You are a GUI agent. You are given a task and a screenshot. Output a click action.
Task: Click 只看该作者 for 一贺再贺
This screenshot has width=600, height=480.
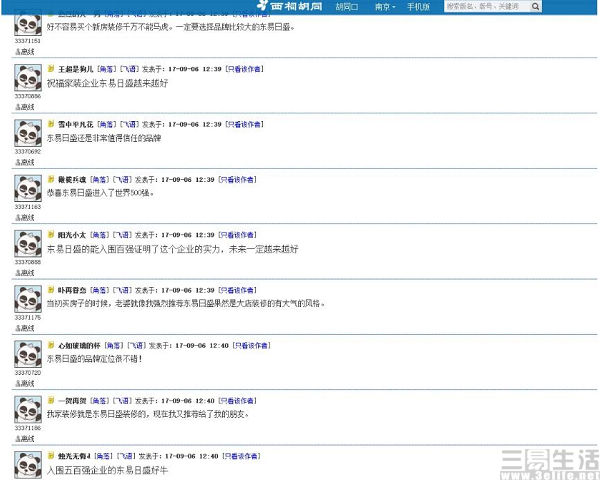[237, 401]
